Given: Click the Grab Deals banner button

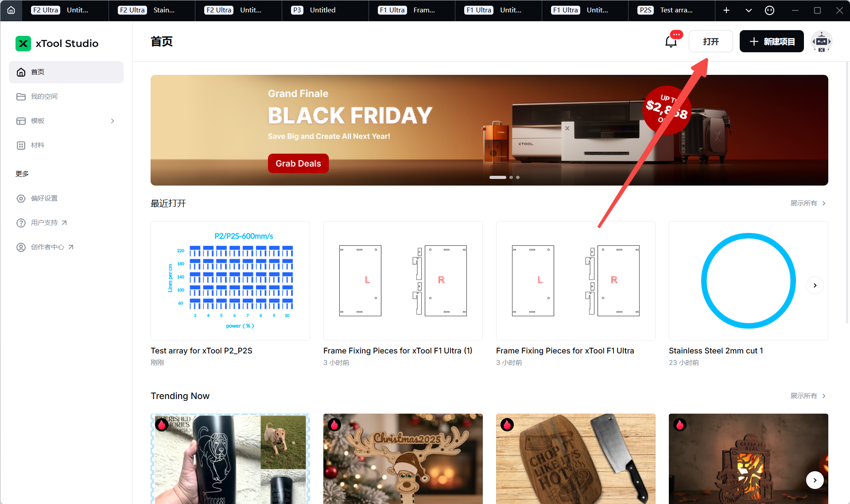Looking at the screenshot, I should (x=298, y=163).
